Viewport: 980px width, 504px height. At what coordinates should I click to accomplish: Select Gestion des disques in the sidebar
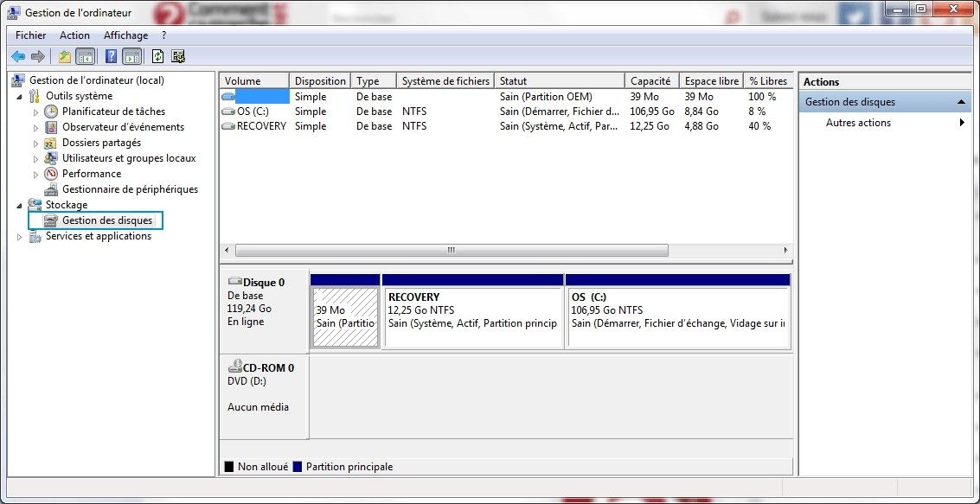point(103,220)
